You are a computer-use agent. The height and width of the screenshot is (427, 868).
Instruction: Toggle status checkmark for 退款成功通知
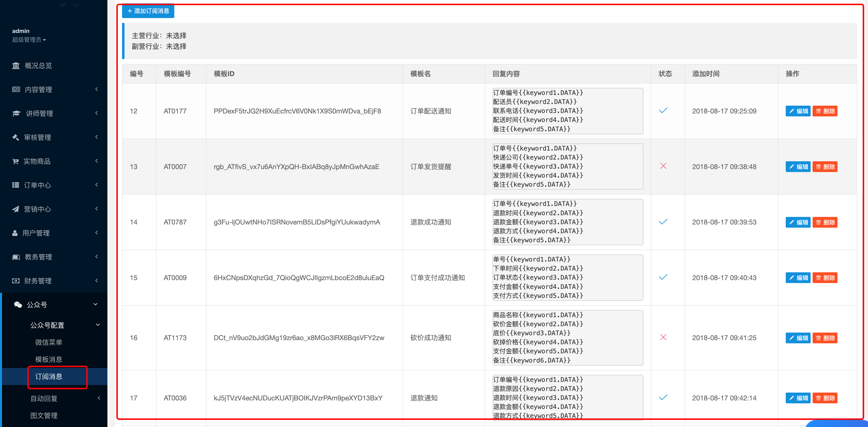(x=663, y=222)
